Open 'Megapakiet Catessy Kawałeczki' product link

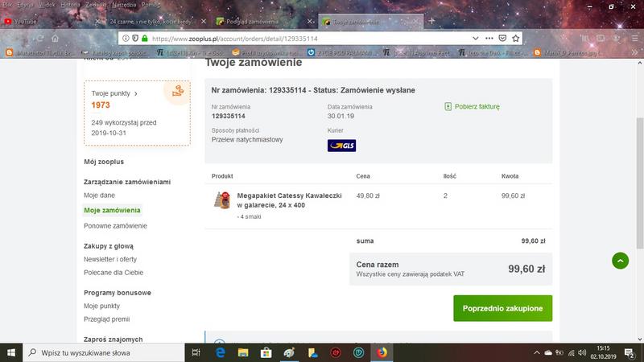pyautogui.click(x=289, y=200)
